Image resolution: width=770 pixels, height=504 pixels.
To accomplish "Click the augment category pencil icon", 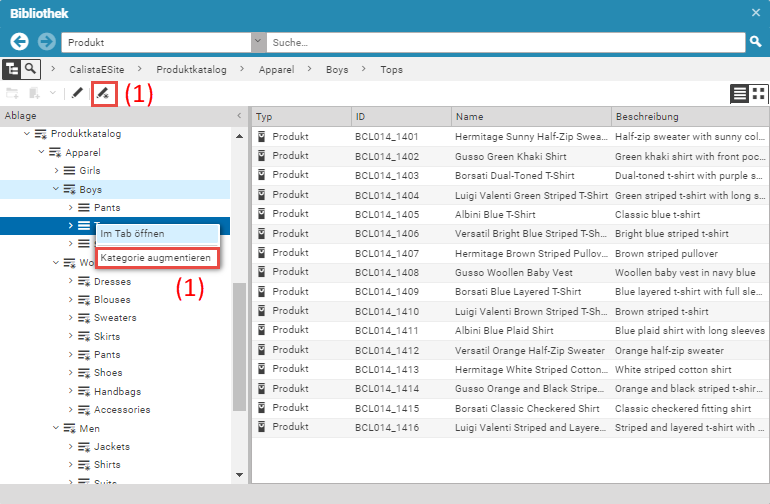I will 104,94.
